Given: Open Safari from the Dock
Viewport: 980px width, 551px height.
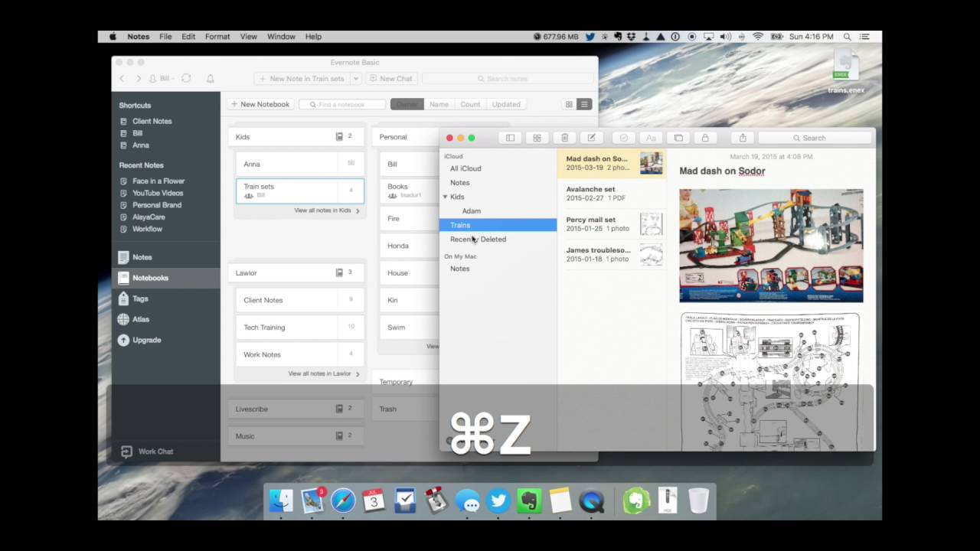Looking at the screenshot, I should point(343,501).
